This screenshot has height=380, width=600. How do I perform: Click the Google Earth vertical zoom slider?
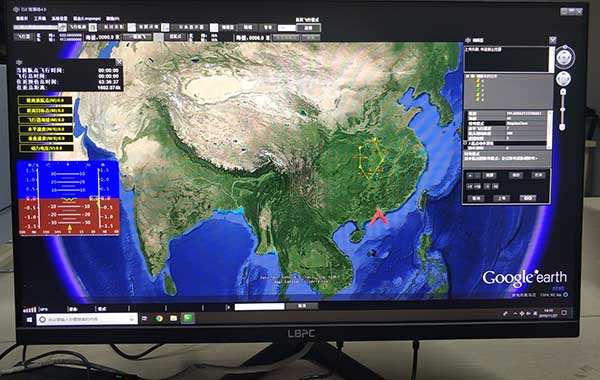(x=562, y=109)
